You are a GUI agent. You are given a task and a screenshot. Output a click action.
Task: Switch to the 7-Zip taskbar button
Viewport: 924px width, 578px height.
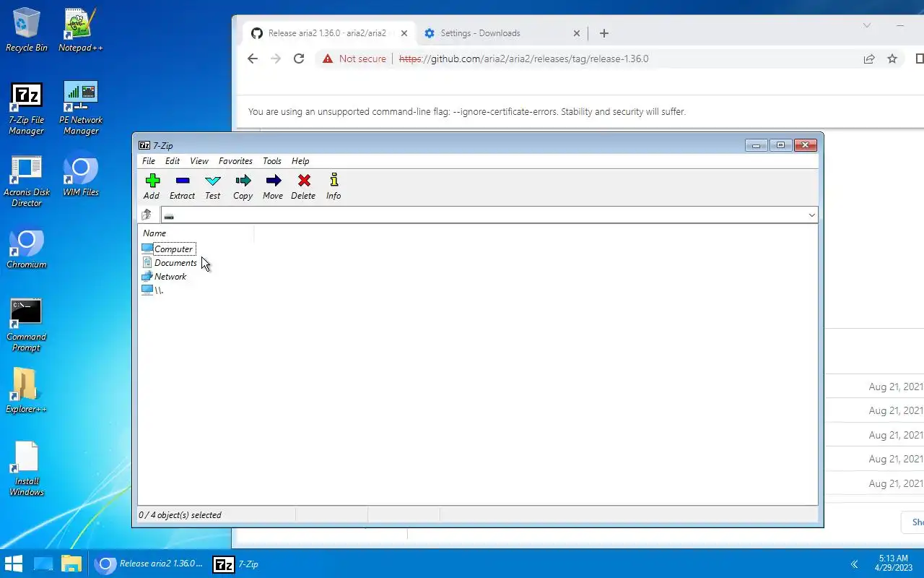pyautogui.click(x=236, y=564)
